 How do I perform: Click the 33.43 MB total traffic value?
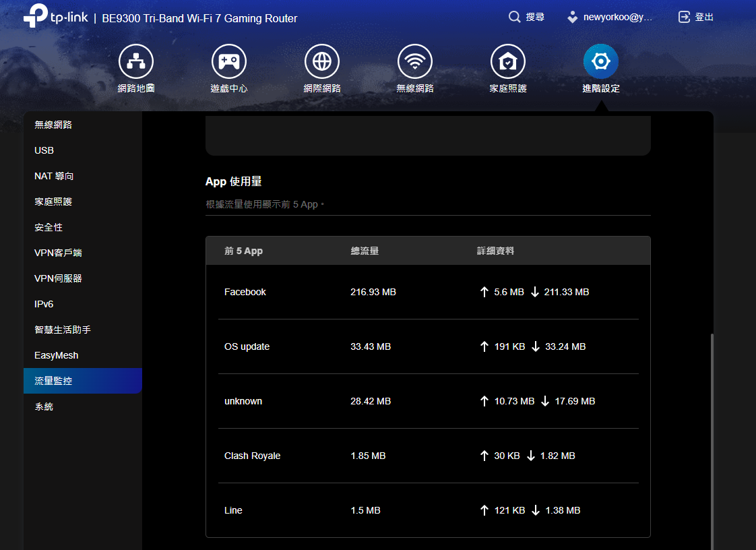tap(371, 346)
